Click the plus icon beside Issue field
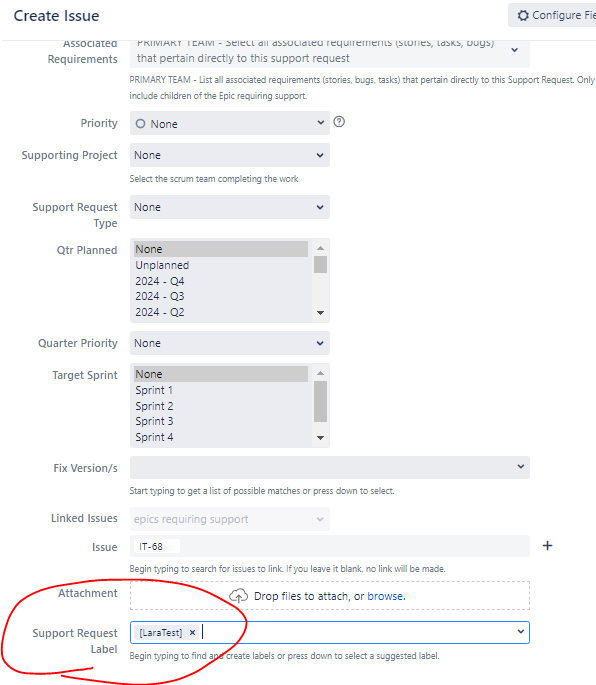The width and height of the screenshot is (596, 685). (x=547, y=546)
